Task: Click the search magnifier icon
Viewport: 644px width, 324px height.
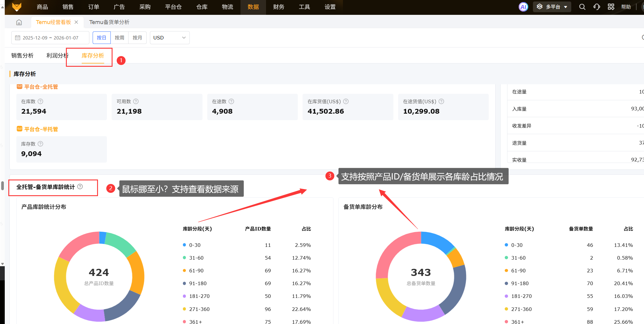Action: point(582,7)
